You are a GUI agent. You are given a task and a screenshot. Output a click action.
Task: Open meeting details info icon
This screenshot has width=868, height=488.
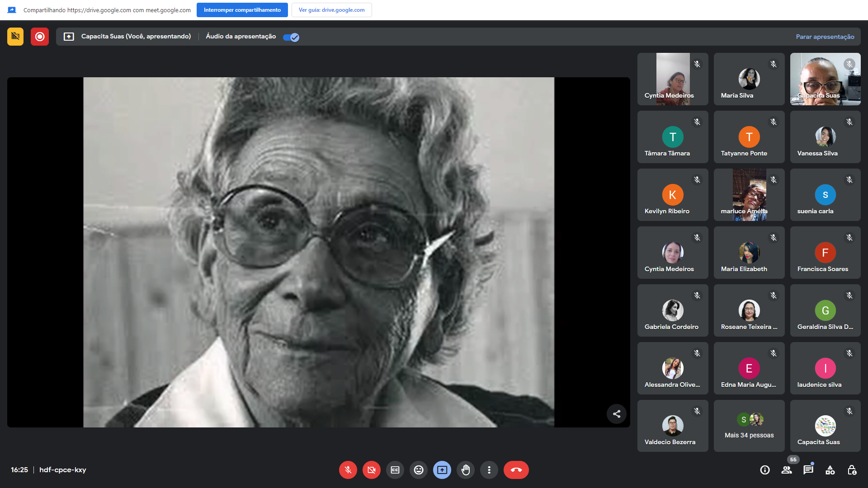pos(764,470)
